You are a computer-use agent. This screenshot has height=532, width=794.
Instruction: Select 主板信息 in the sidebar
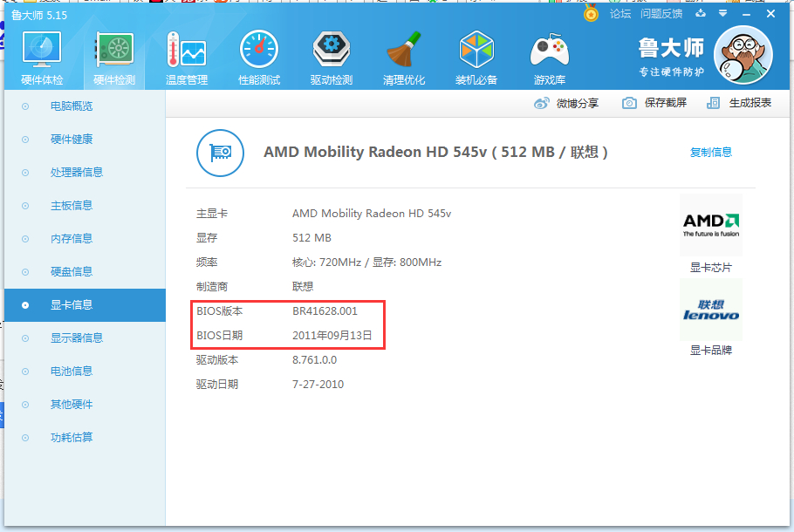click(86, 206)
